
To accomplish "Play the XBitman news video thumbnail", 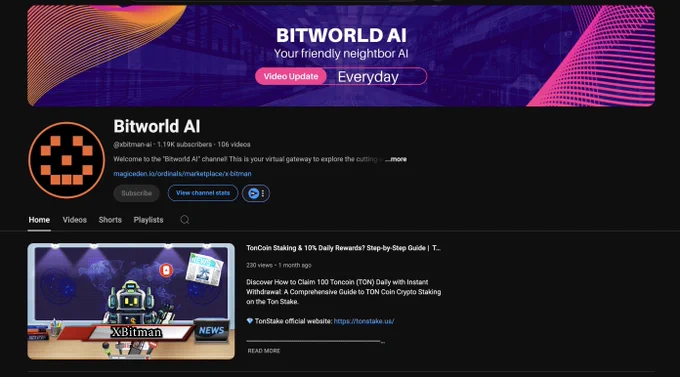I will (x=131, y=301).
